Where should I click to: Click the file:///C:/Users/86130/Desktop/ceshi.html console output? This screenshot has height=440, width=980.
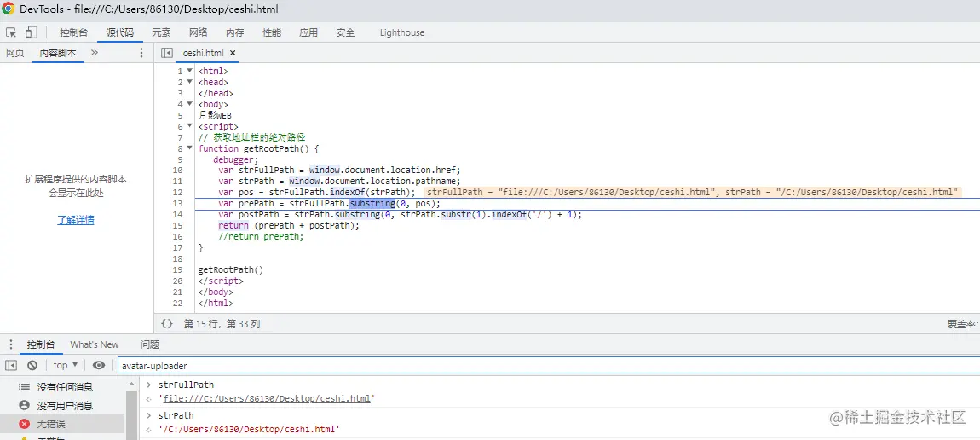(x=266, y=399)
